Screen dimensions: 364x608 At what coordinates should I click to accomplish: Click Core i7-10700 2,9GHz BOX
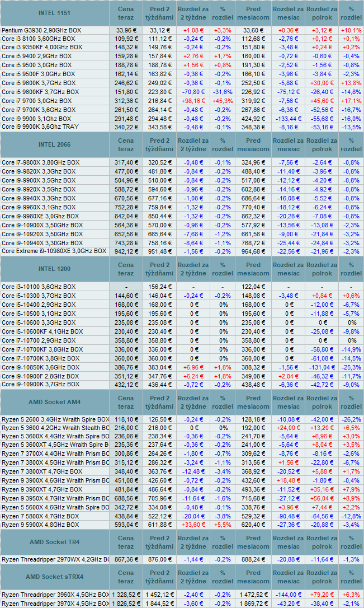tap(39, 340)
